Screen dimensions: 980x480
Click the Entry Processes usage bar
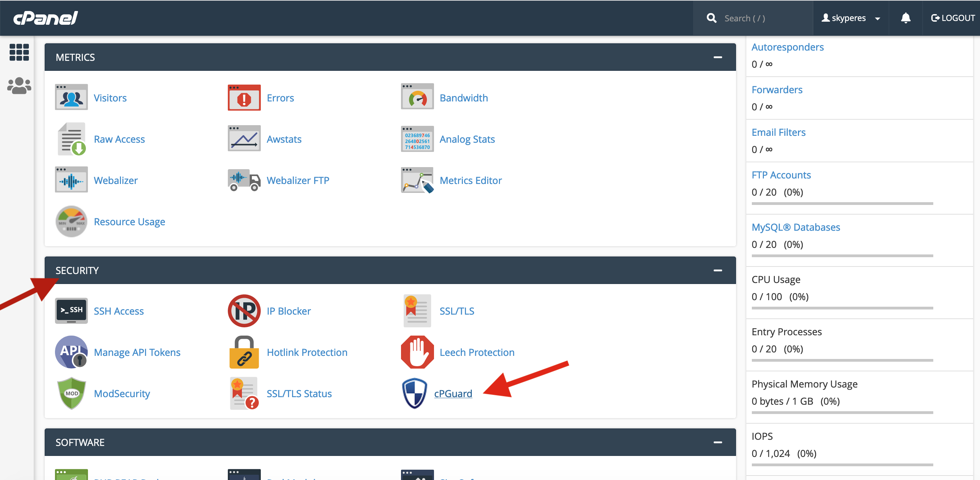(x=842, y=360)
